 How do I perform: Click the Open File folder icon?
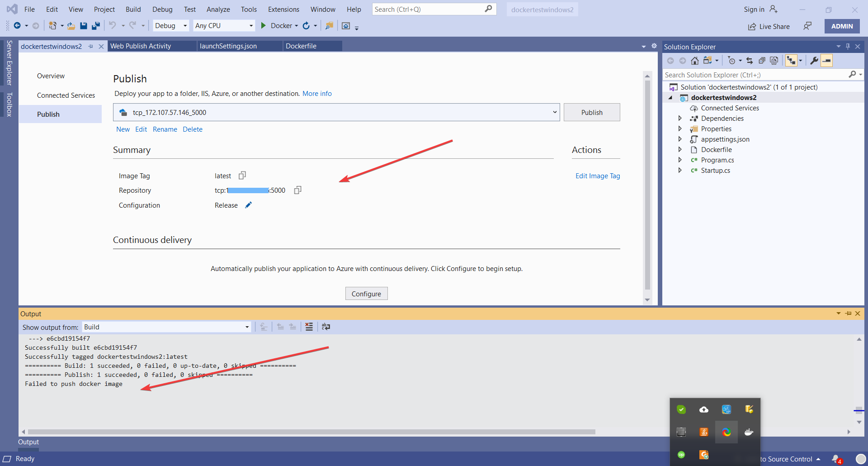tap(71, 26)
